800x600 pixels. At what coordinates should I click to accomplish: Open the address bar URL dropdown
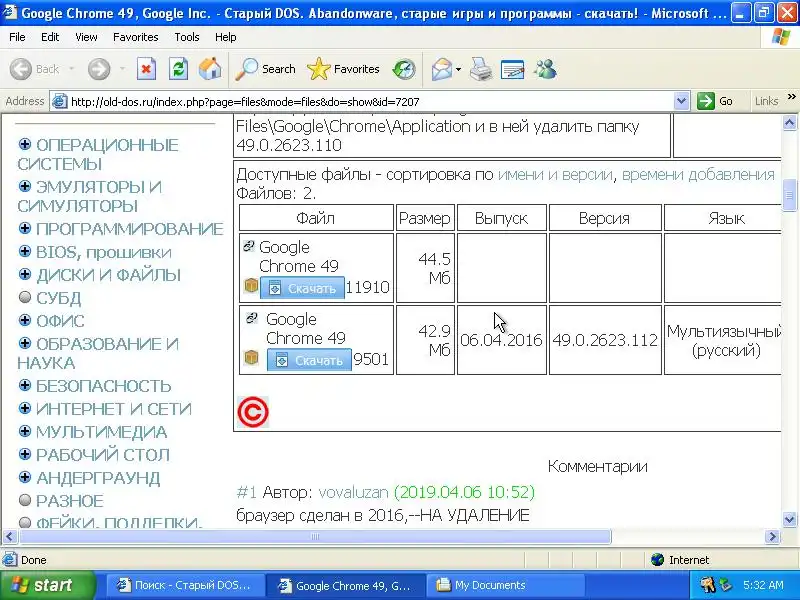681,101
